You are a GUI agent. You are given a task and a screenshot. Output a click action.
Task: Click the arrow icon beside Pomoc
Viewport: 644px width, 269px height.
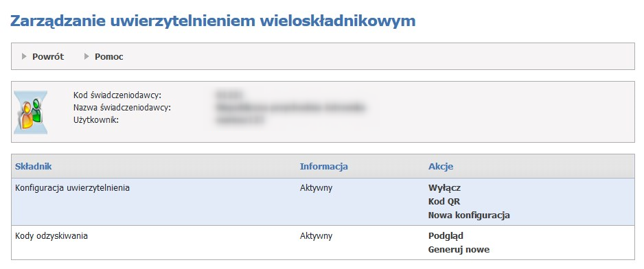(x=87, y=56)
